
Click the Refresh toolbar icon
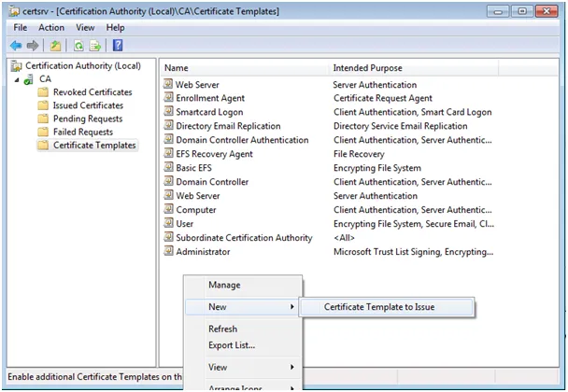point(78,46)
